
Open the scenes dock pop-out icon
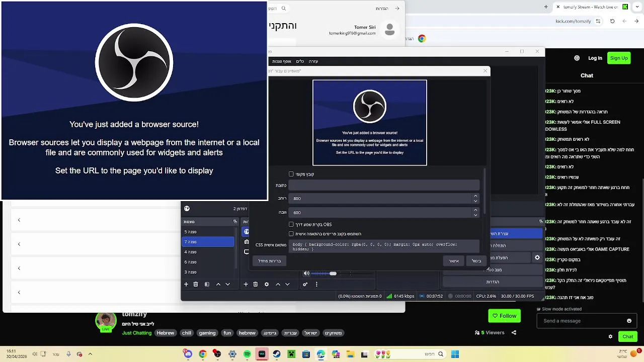235,222
